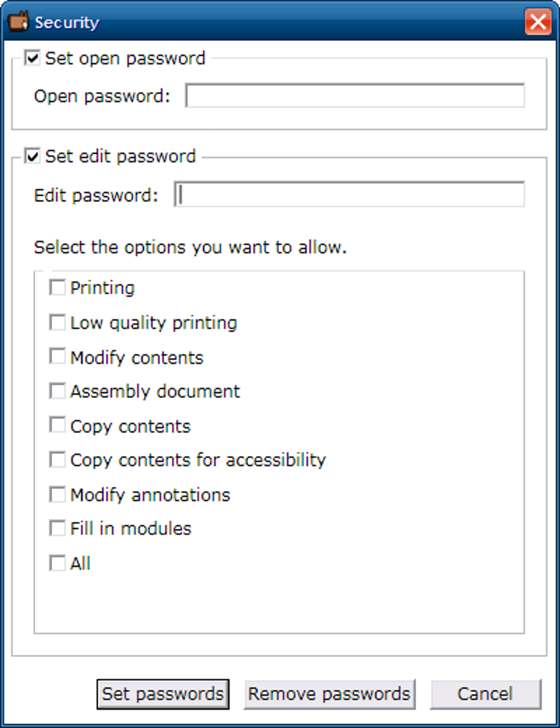The image size is (560, 728).
Task: Allow Modify contents permission
Action: 57,356
